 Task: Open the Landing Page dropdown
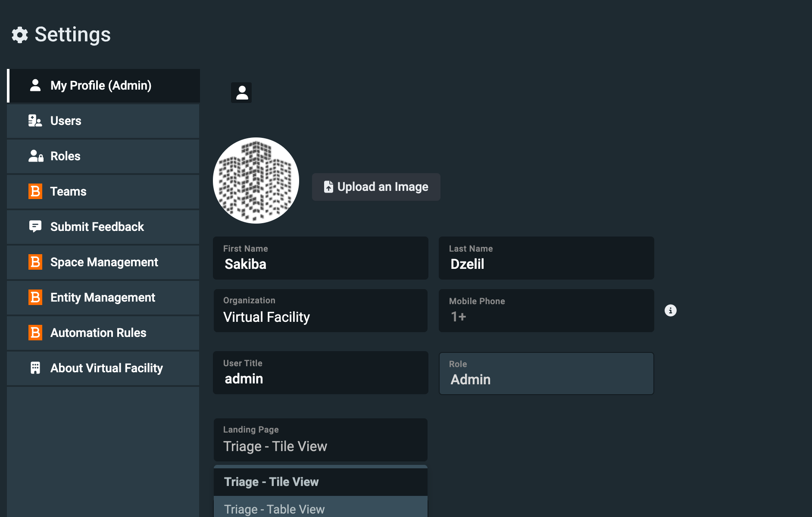320,440
